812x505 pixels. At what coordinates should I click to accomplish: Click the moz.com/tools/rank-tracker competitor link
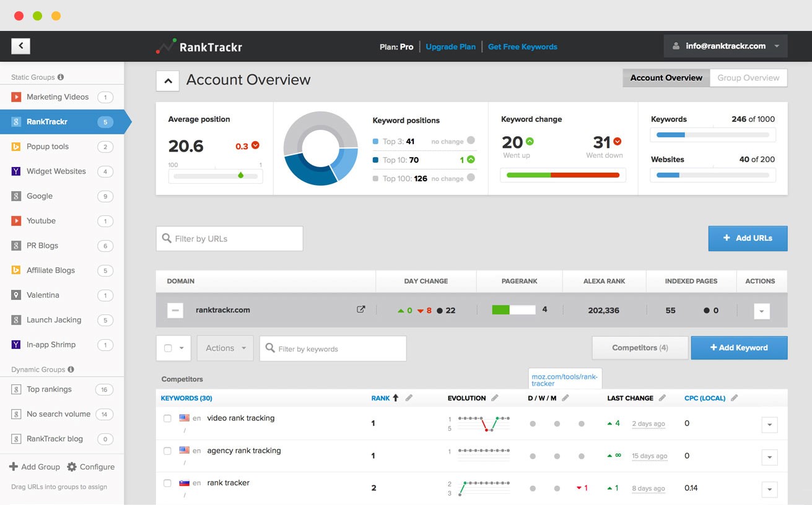click(565, 380)
